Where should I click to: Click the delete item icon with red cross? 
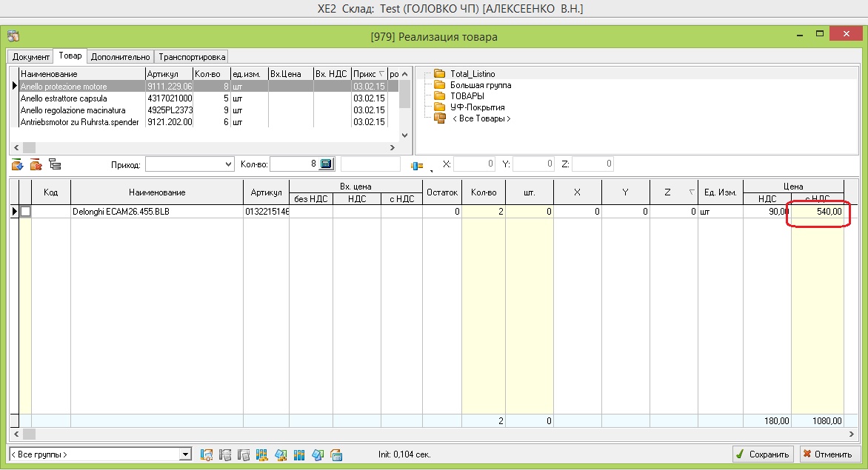pos(36,164)
